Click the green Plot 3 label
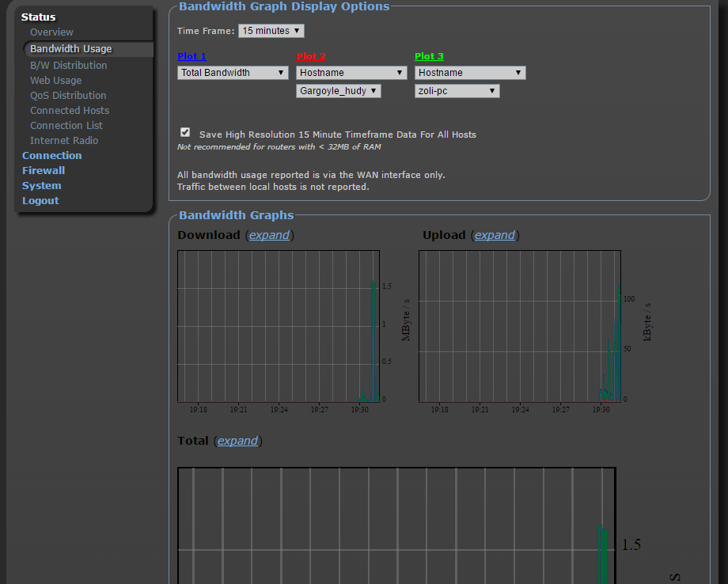Image resolution: width=728 pixels, height=584 pixels. [x=429, y=56]
